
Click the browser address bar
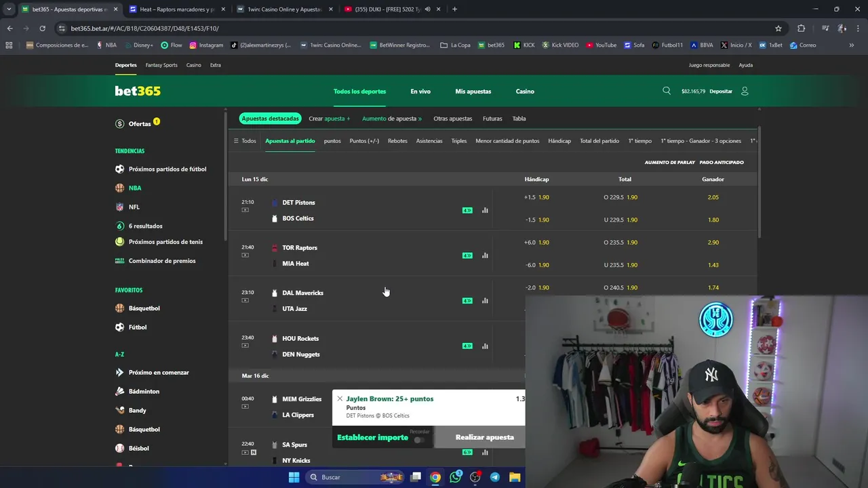pos(420,28)
